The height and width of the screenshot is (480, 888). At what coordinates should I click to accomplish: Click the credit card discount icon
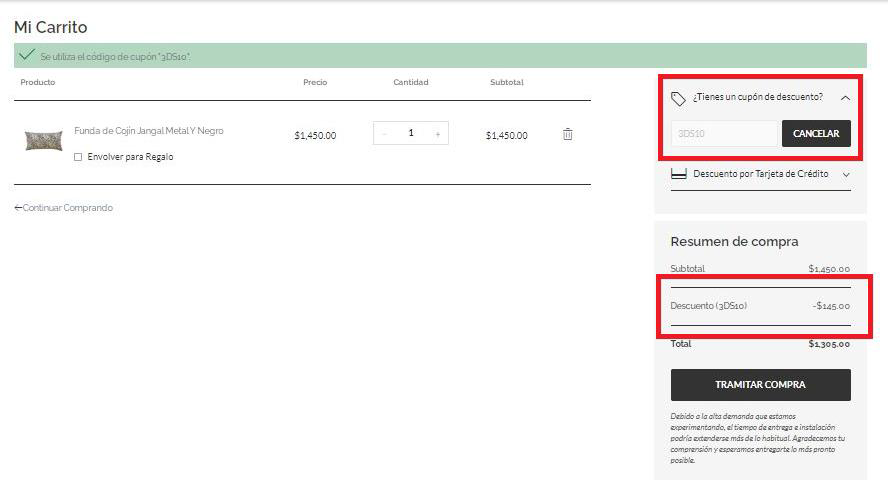[678, 174]
